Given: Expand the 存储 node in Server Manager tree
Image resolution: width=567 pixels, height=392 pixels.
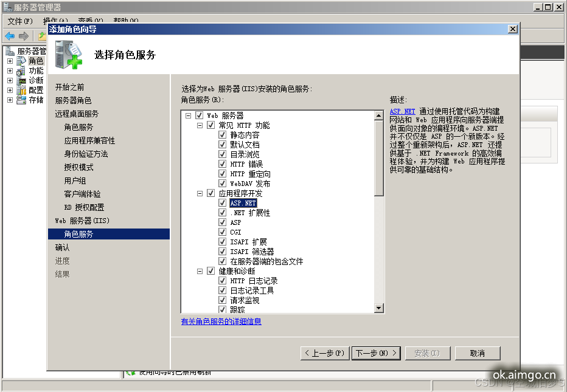Looking at the screenshot, I should 10,100.
